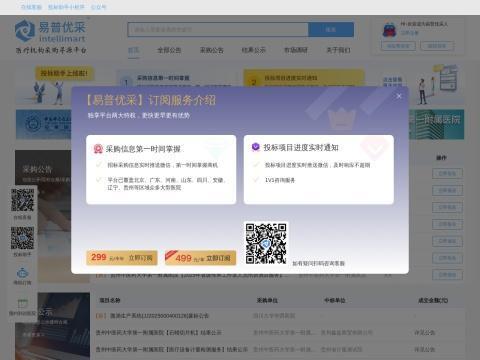Open the 市场调研 navigation tab
Viewport: 480px width, 360px height.
click(x=296, y=50)
